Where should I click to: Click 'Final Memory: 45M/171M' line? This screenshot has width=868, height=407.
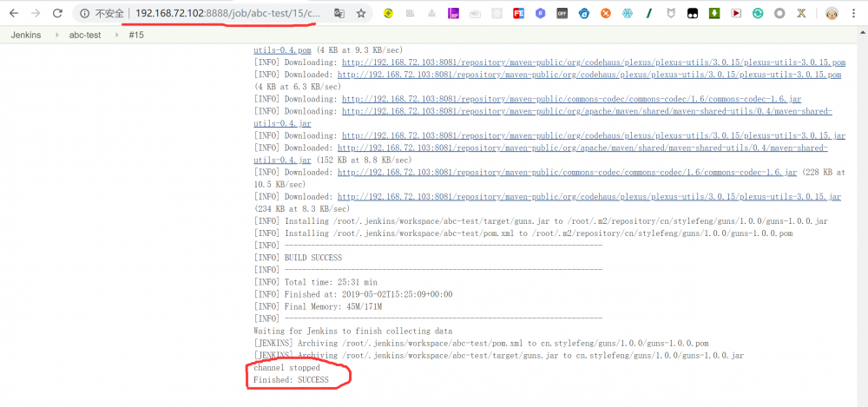[318, 307]
